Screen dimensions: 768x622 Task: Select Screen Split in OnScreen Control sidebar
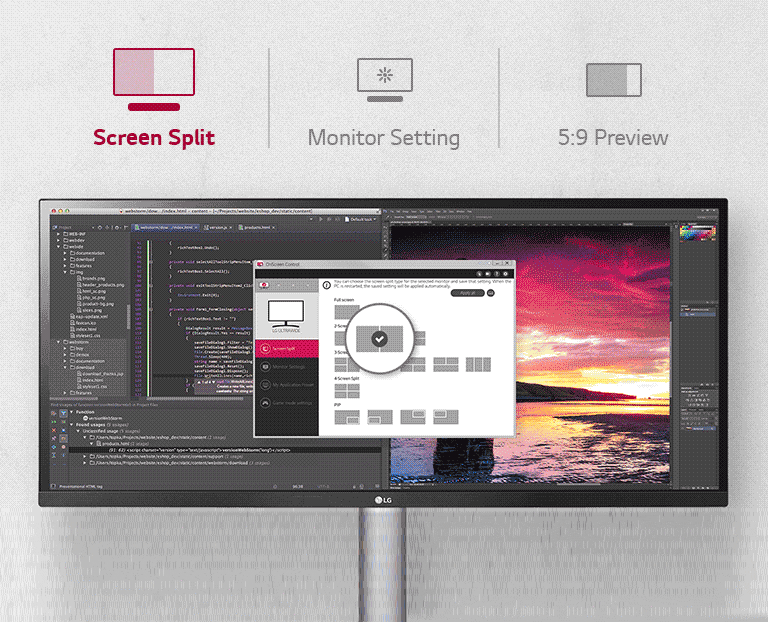(287, 348)
